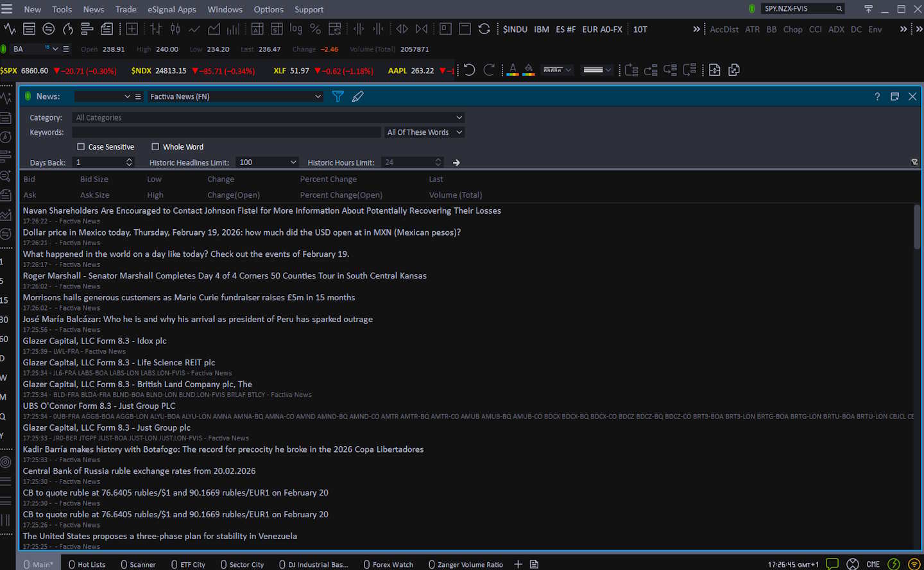
Task: Open the Factiva News (FN) source dropdown
Action: (235, 96)
